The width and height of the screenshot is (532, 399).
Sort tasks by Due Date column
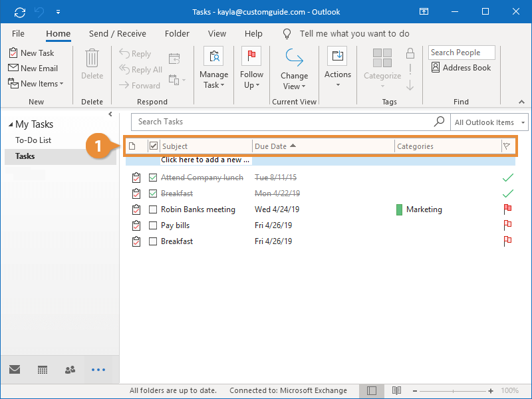click(x=323, y=146)
